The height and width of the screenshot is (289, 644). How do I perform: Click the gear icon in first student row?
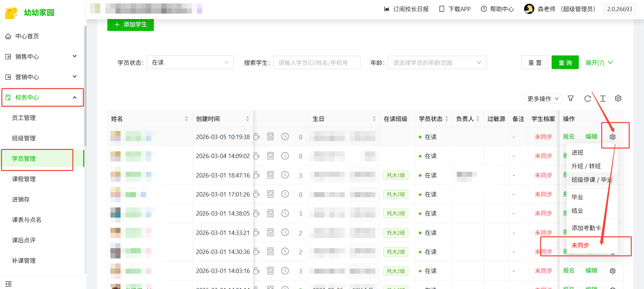click(x=612, y=137)
